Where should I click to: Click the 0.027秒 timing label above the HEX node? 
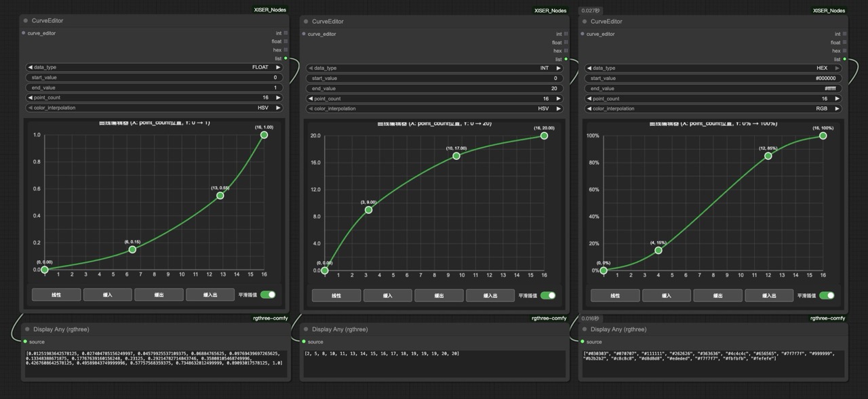tap(590, 10)
